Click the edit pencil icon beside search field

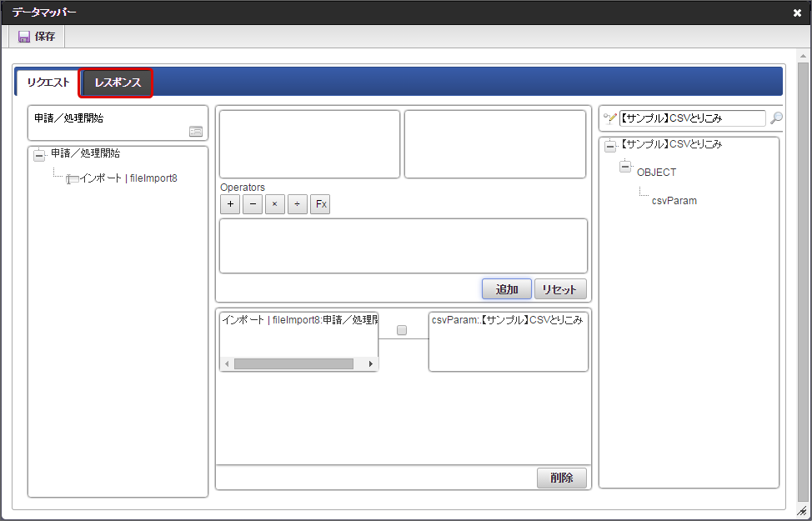(x=610, y=118)
